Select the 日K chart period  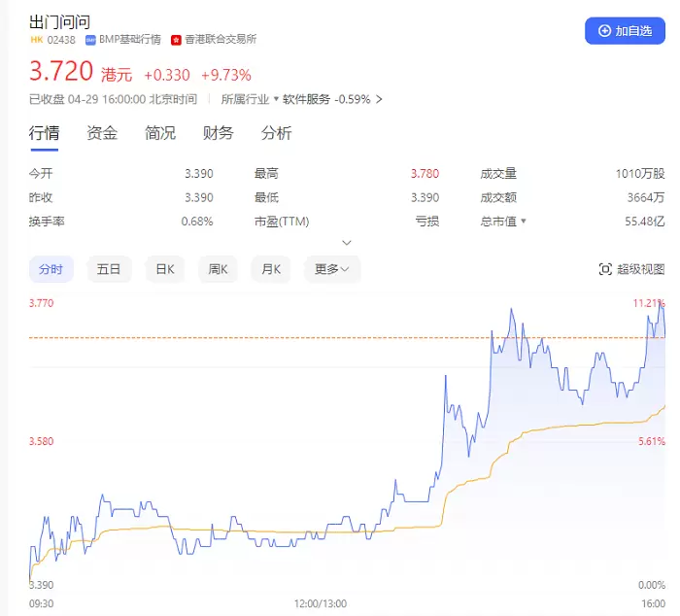(165, 269)
